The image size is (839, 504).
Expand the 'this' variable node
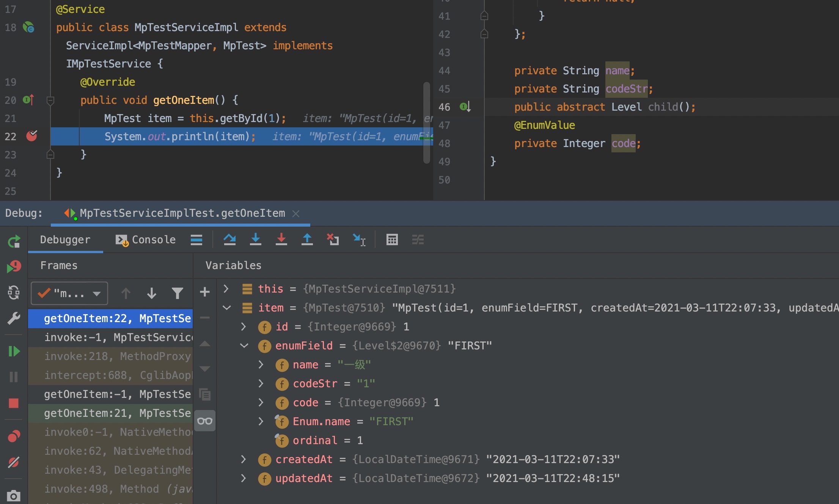226,289
